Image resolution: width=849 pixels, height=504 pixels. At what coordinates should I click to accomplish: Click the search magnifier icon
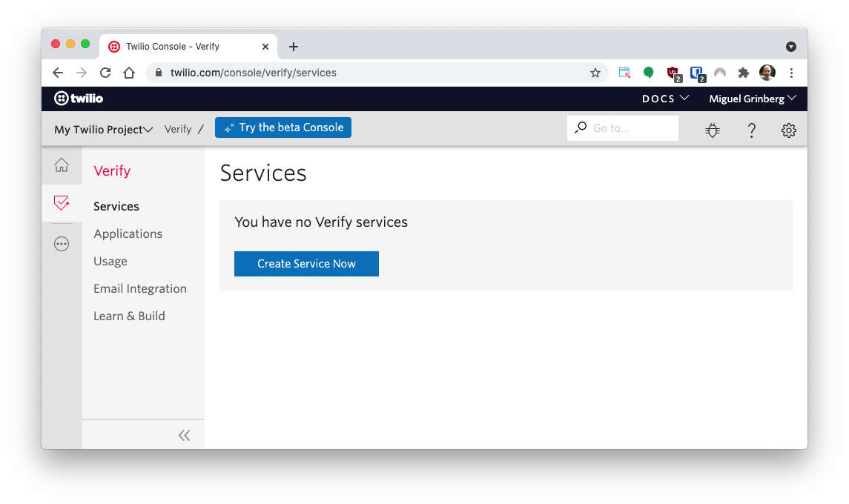(581, 127)
